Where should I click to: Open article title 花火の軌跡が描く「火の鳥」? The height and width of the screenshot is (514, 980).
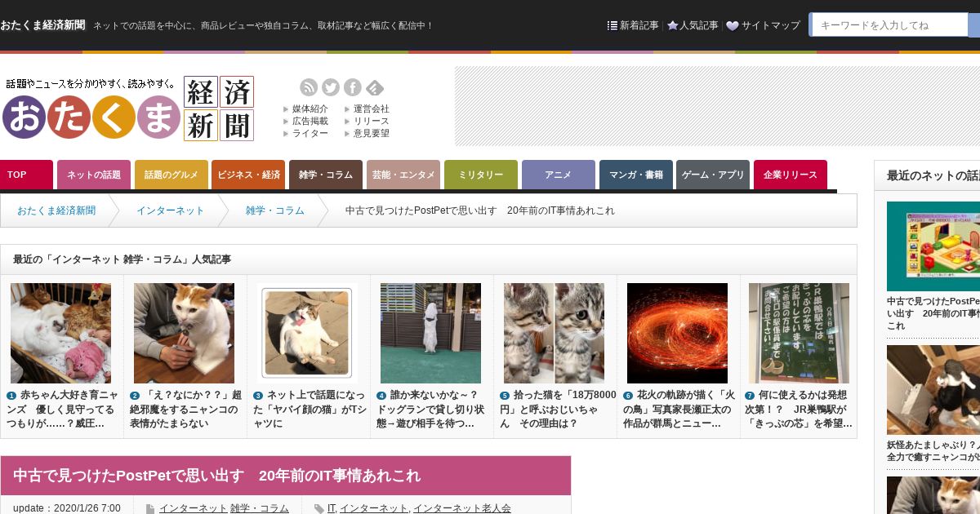coord(679,410)
